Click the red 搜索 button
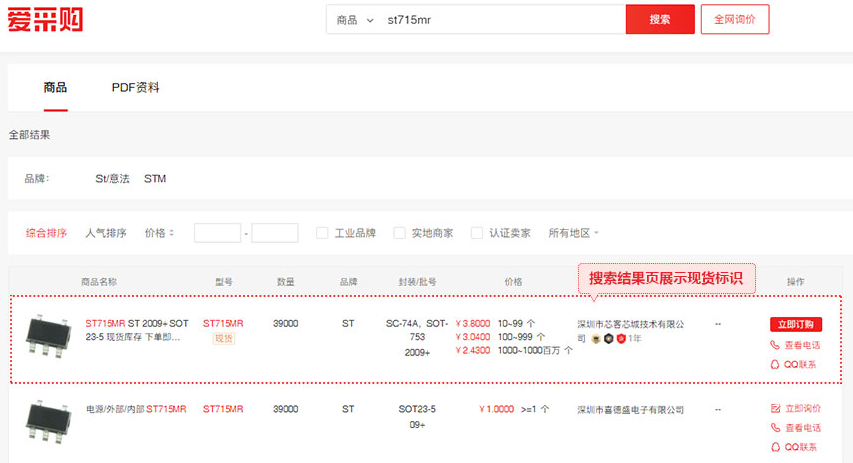The height and width of the screenshot is (463, 853). pos(660,20)
